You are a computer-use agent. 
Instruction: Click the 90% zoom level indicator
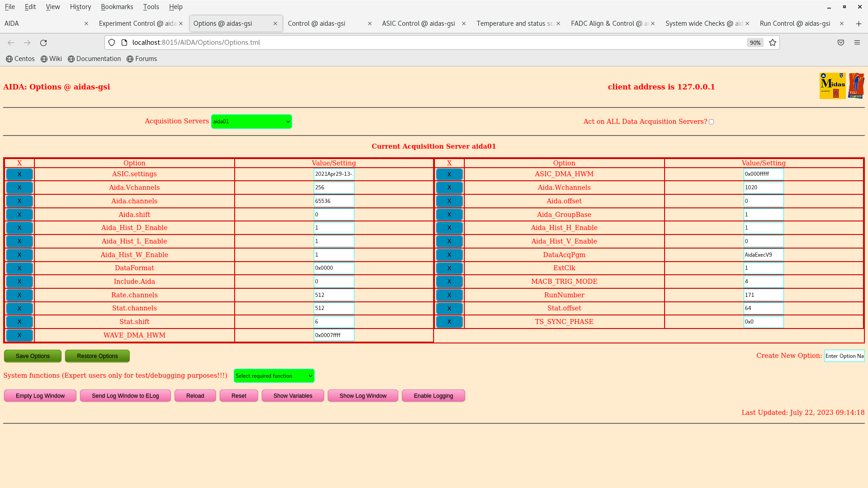[755, 42]
